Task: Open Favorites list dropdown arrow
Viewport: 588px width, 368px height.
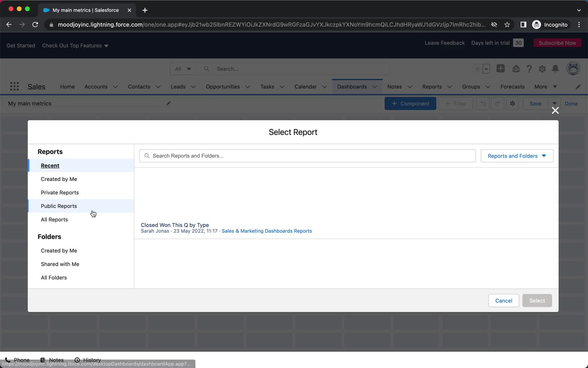Action: pyautogui.click(x=486, y=69)
